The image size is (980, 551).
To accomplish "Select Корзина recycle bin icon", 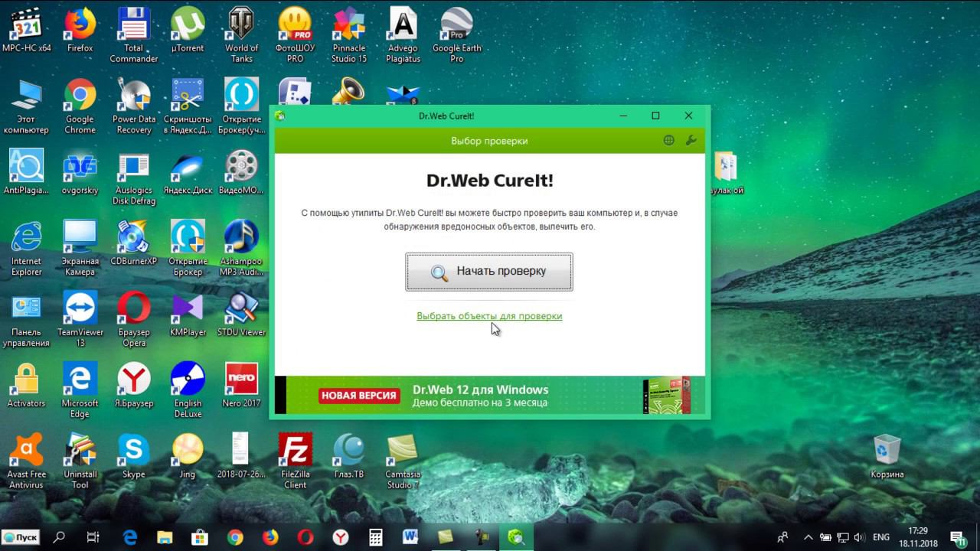I will (x=887, y=458).
